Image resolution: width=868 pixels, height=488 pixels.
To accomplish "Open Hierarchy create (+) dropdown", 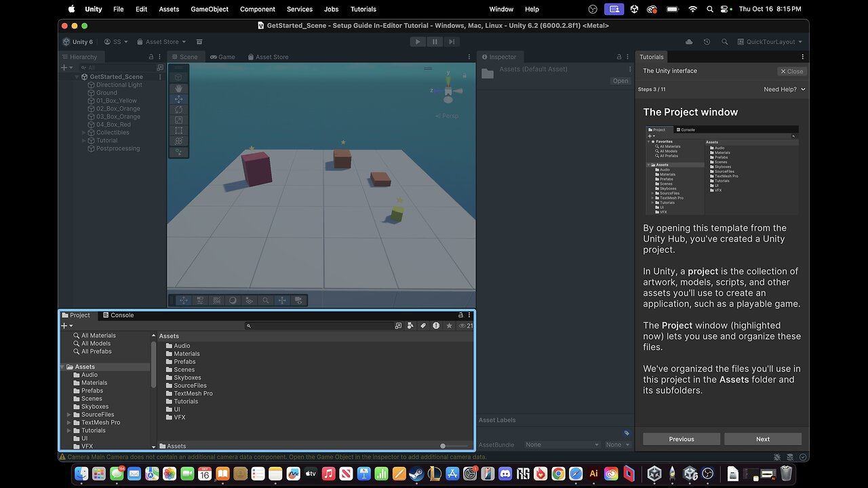I will (67, 68).
